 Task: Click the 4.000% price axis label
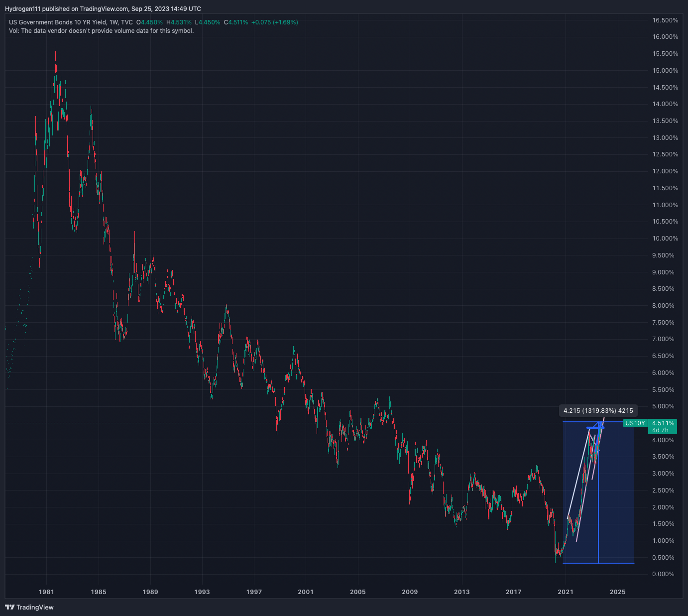point(664,440)
